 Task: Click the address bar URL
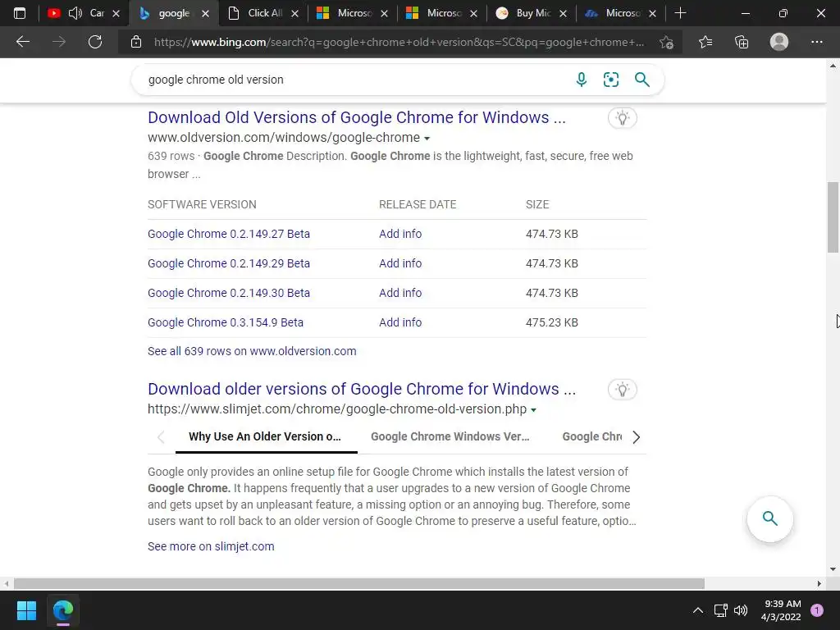399,42
